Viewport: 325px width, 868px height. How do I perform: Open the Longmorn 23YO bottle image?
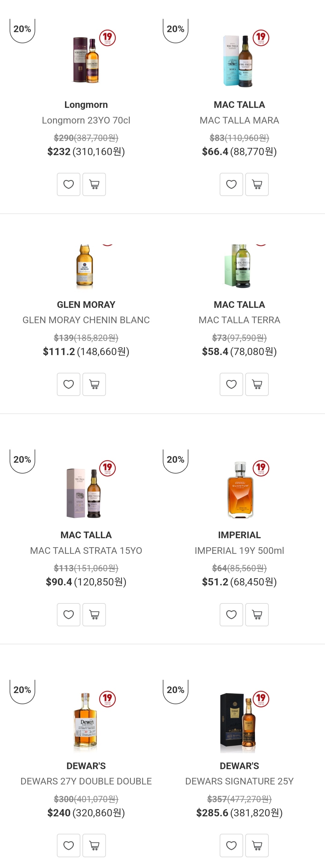click(86, 60)
